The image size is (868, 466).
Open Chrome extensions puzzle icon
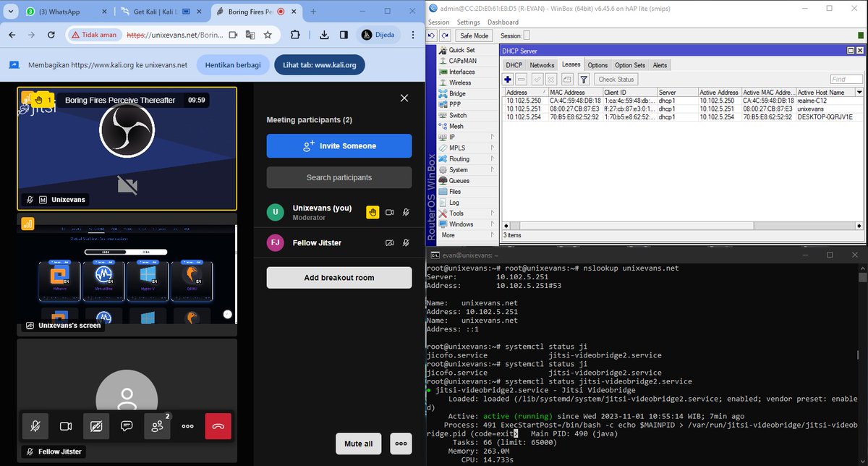(295, 35)
